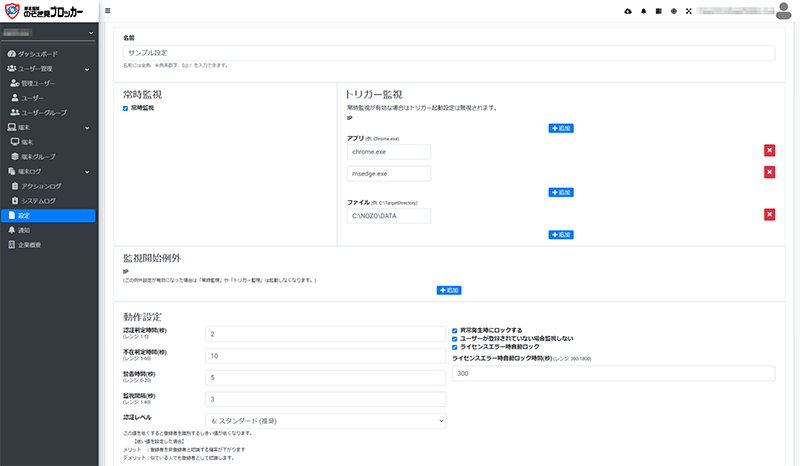Click the ユーザー管理 people icon
Image resolution: width=800 pixels, height=466 pixels.
tap(12, 68)
